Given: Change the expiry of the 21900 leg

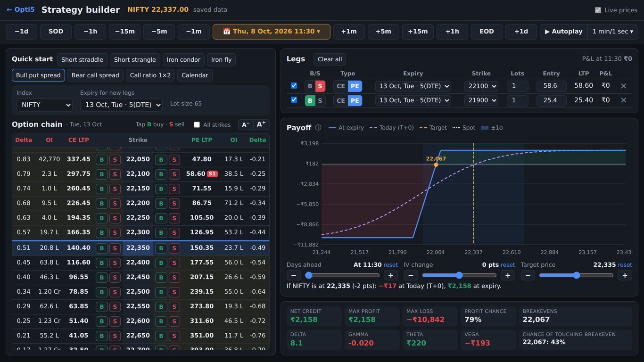Looking at the screenshot, I should tap(413, 100).
